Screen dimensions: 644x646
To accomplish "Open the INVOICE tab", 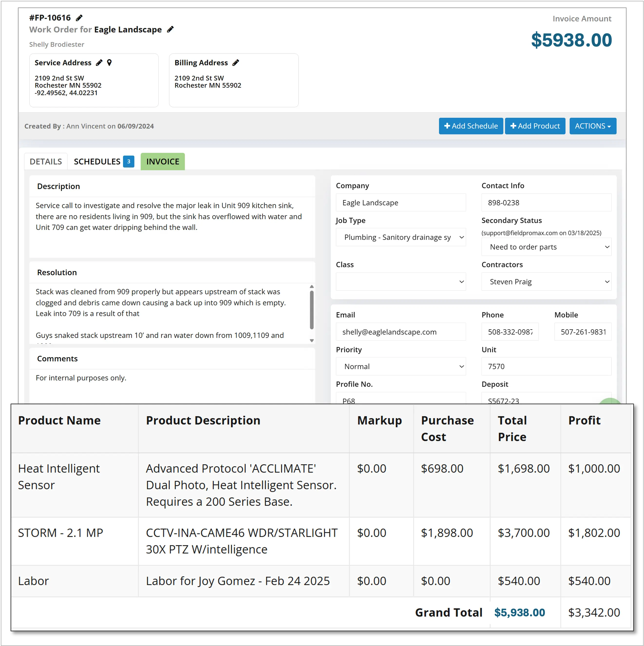I will click(163, 161).
